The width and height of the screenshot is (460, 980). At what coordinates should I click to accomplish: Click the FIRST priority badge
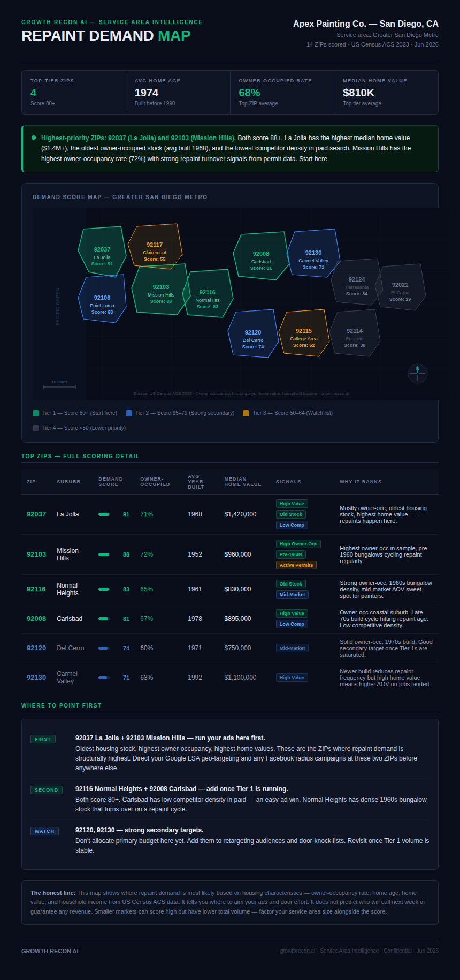click(43, 739)
